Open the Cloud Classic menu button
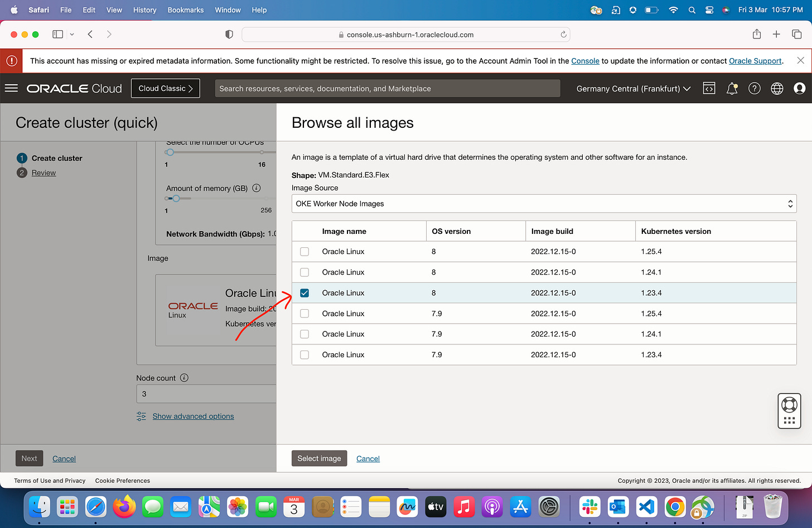The image size is (812, 528). point(166,88)
